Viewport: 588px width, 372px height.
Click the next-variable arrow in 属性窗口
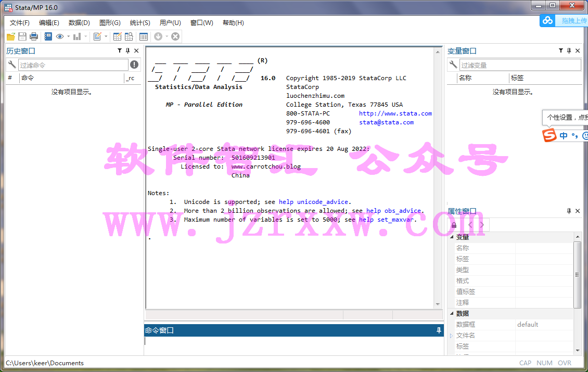click(x=482, y=225)
